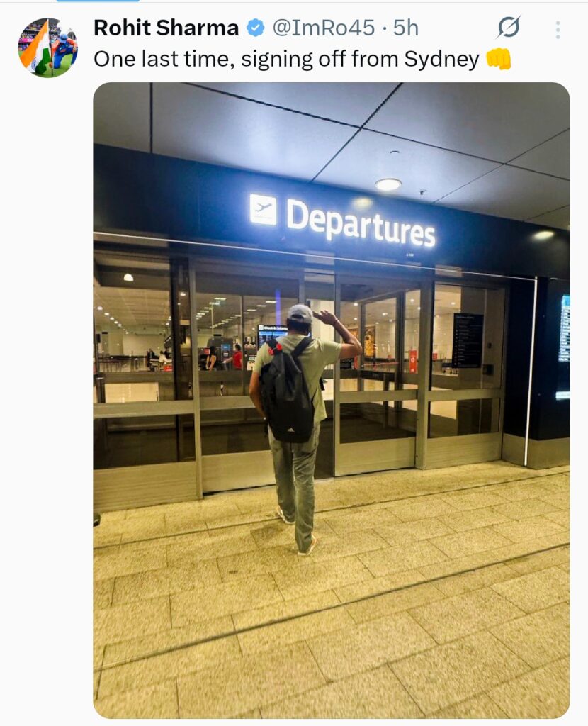This screenshot has height=726, width=588.
Task: Open the @ImRo45 handle link
Action: (x=323, y=28)
